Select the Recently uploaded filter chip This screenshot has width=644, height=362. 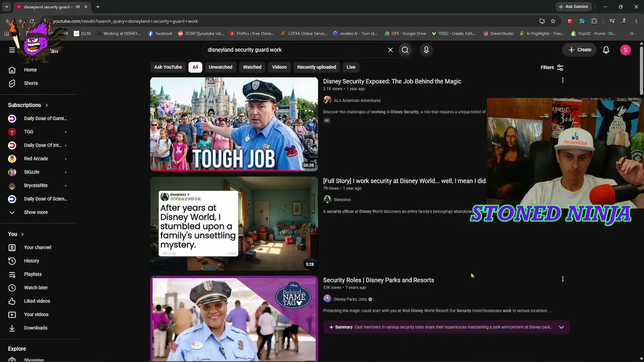click(316, 67)
